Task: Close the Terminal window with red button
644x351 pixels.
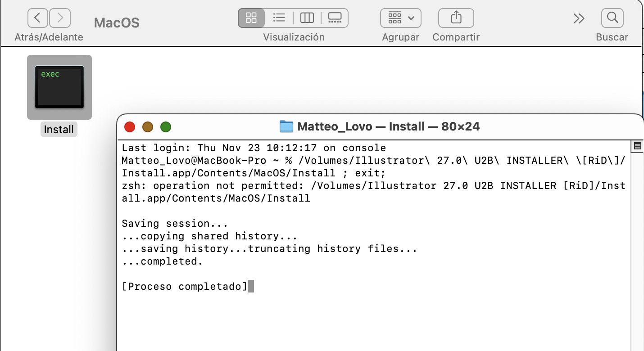Action: click(x=130, y=127)
